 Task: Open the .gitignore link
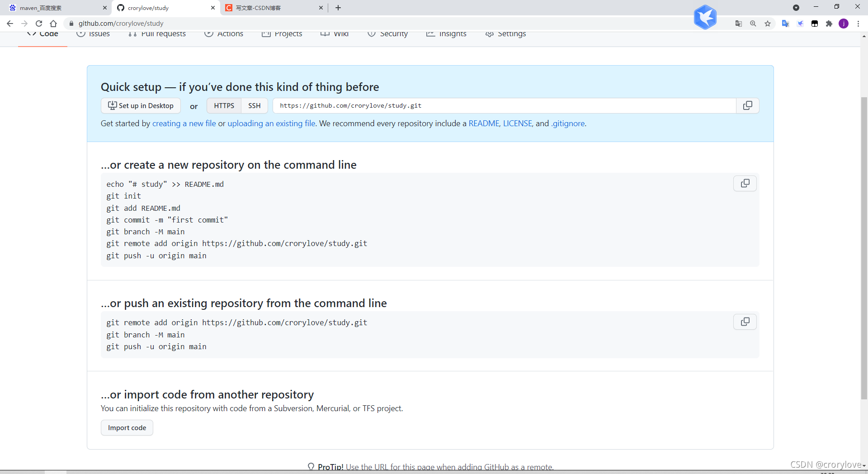point(568,123)
